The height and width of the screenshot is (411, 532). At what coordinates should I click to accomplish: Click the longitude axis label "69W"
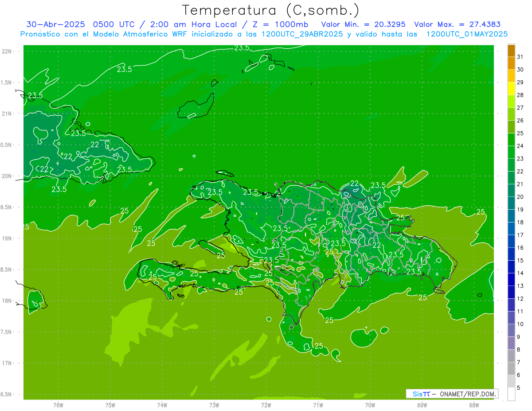(x=422, y=405)
